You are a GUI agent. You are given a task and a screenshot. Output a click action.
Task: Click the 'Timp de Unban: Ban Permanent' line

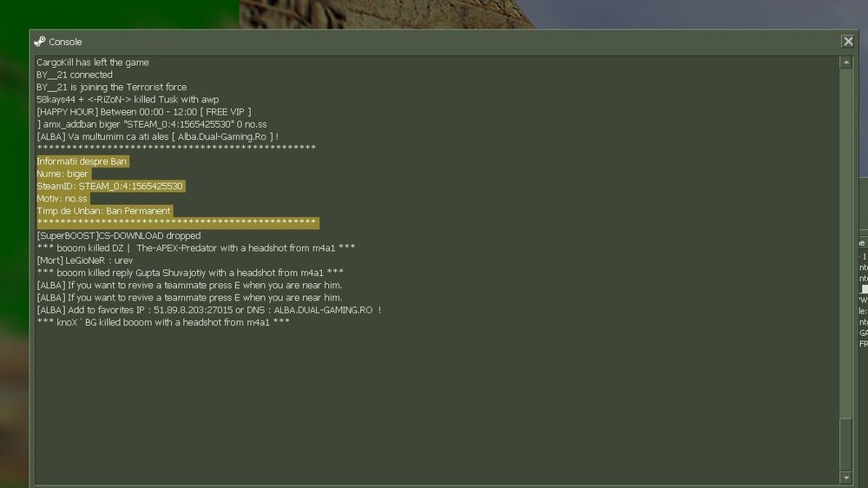(103, 211)
